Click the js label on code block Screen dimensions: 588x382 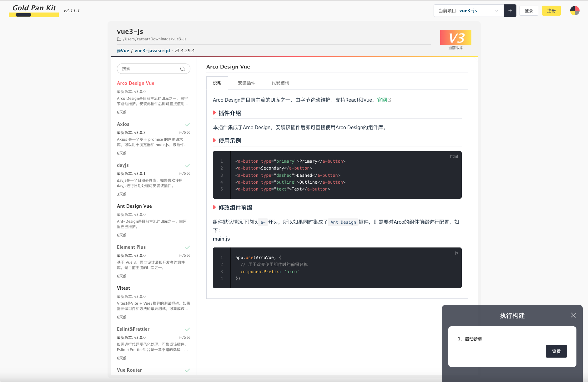point(456,253)
